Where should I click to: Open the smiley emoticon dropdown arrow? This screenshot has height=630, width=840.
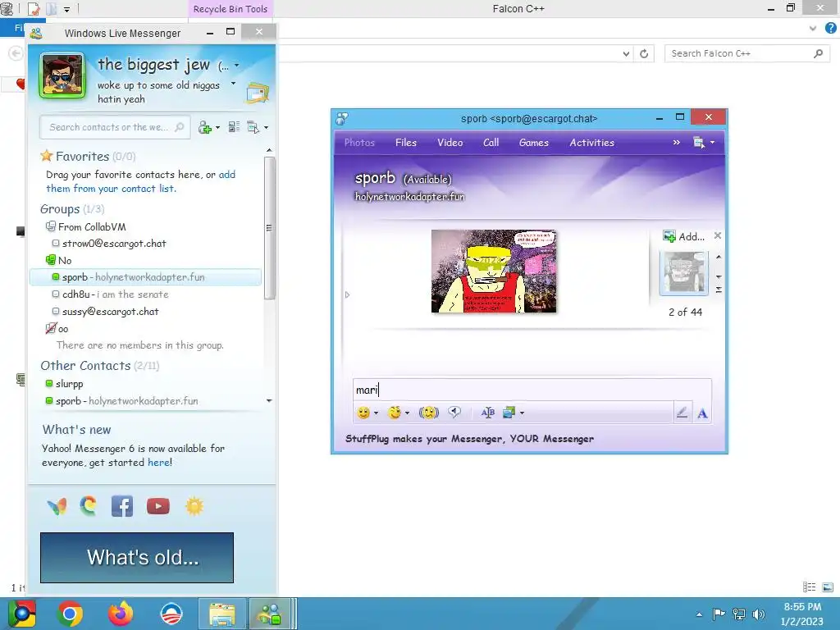[376, 413]
